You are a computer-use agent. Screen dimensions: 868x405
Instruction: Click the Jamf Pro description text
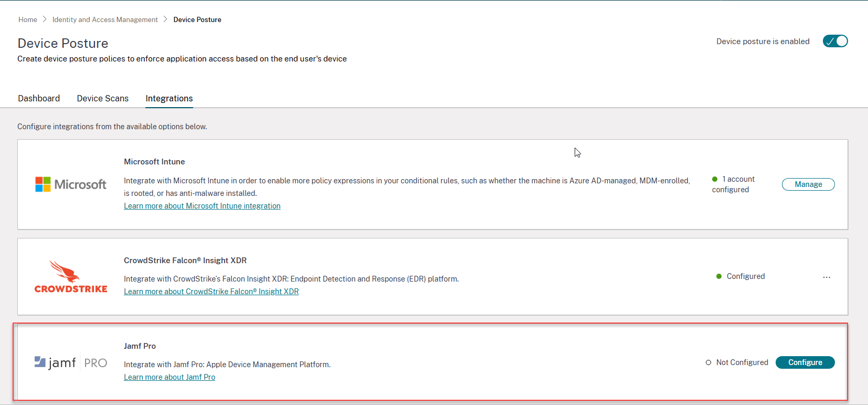[227, 365]
